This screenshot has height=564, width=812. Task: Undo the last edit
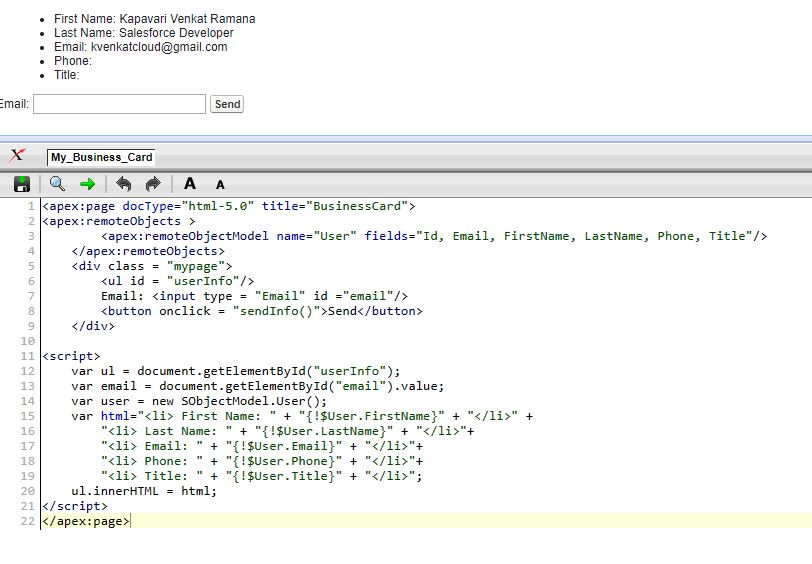tap(124, 184)
